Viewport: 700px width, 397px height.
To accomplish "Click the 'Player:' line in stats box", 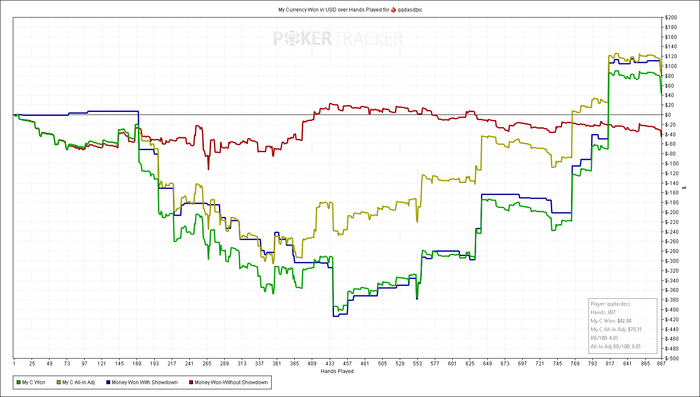I will (x=610, y=304).
